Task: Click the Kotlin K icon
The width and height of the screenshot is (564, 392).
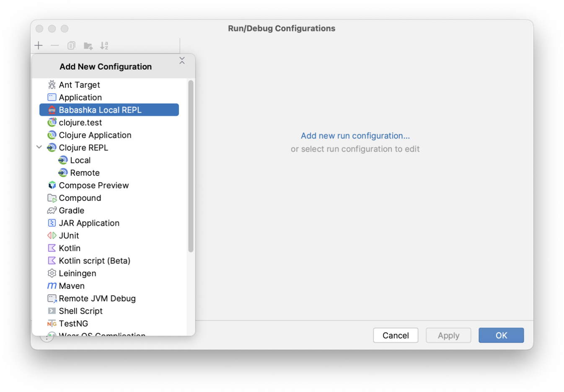Action: 52,248
